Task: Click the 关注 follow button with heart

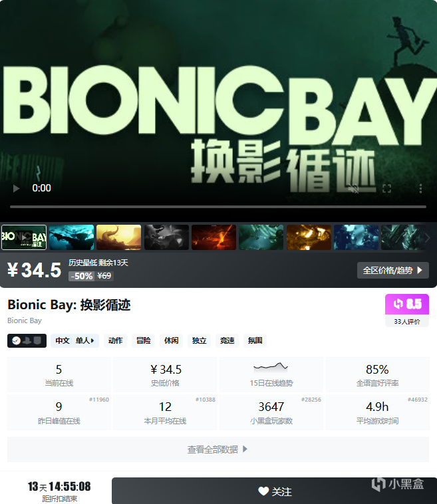Action: point(274,491)
